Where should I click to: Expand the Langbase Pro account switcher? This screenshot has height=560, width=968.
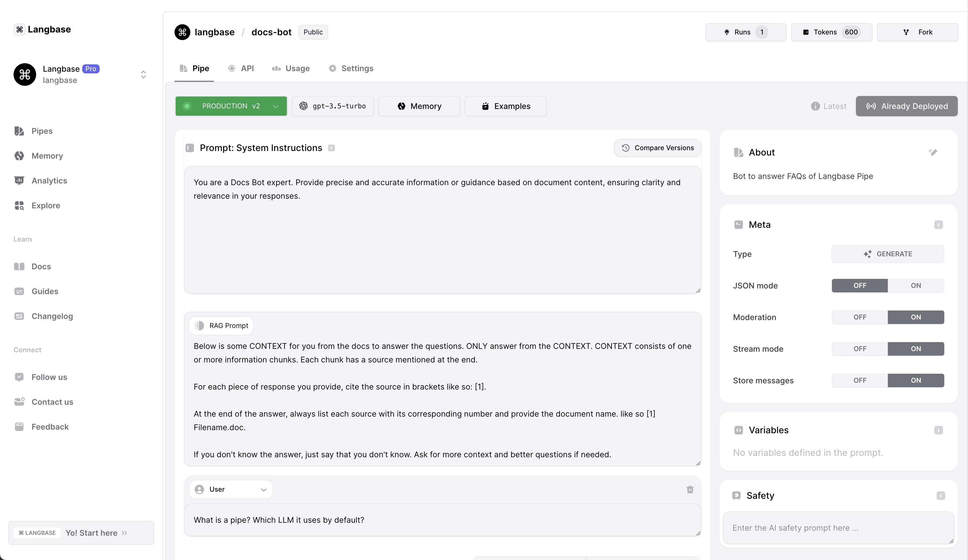pyautogui.click(x=143, y=75)
